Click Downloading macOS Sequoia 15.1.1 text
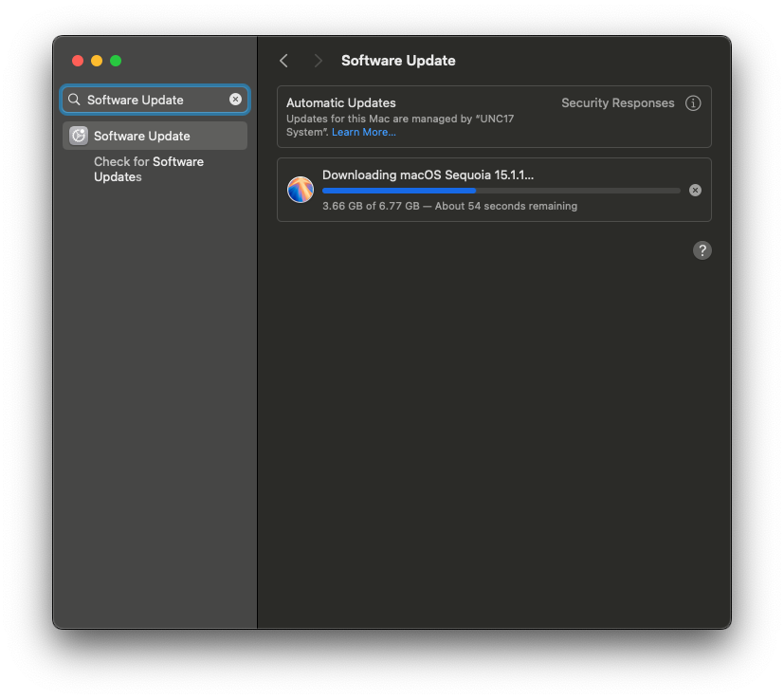This screenshot has width=784, height=699. click(x=428, y=175)
